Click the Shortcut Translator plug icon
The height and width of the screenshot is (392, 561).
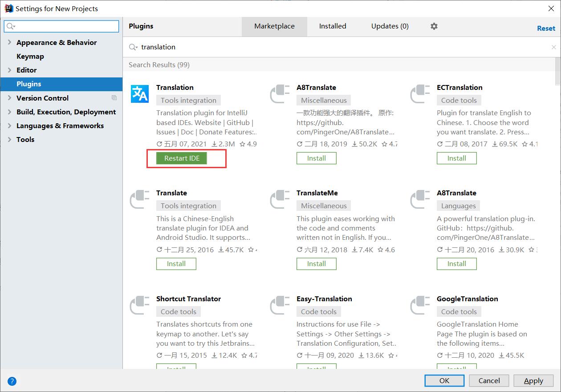tap(139, 305)
